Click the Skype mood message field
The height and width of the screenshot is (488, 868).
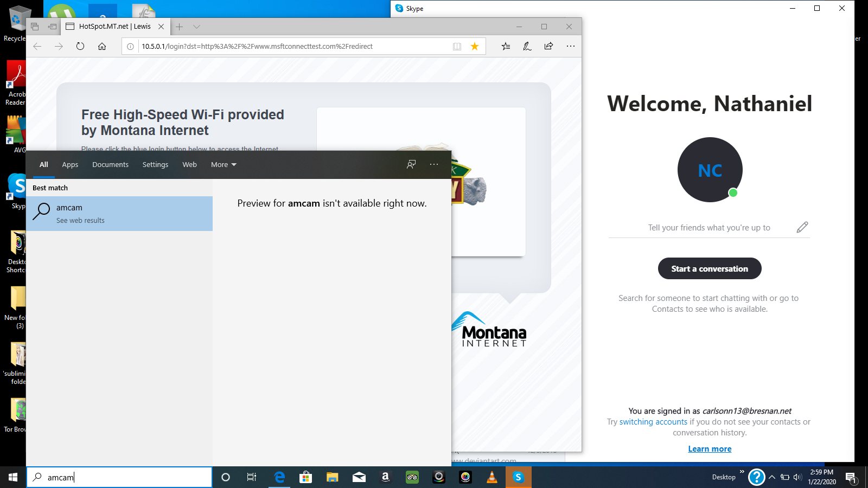pyautogui.click(x=709, y=228)
